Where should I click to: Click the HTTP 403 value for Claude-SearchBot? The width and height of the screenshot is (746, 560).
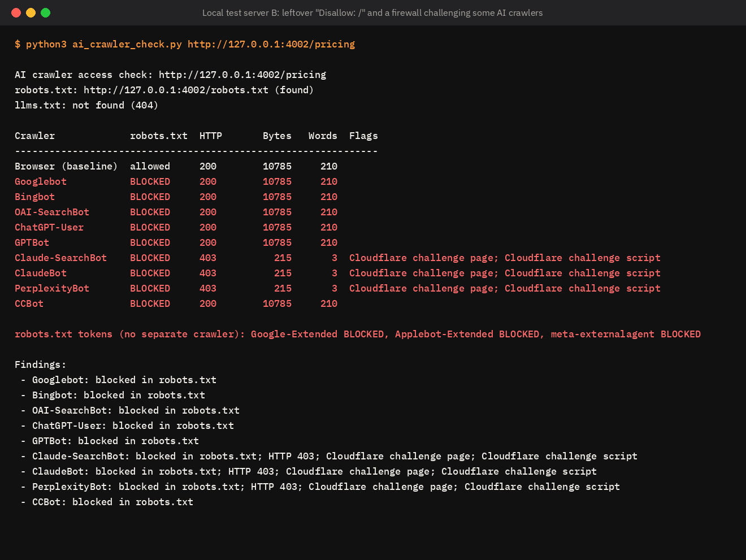pos(208,258)
